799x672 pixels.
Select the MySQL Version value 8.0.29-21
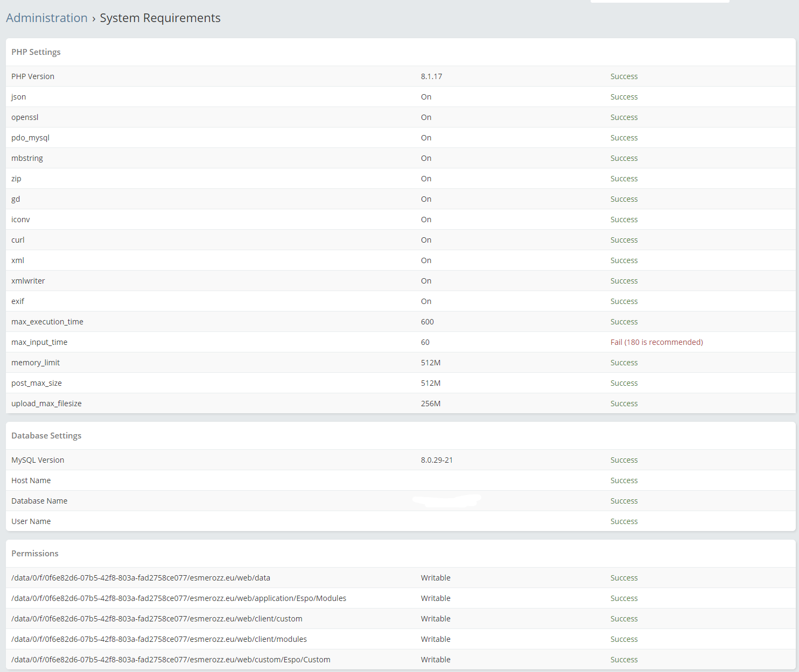[437, 460]
